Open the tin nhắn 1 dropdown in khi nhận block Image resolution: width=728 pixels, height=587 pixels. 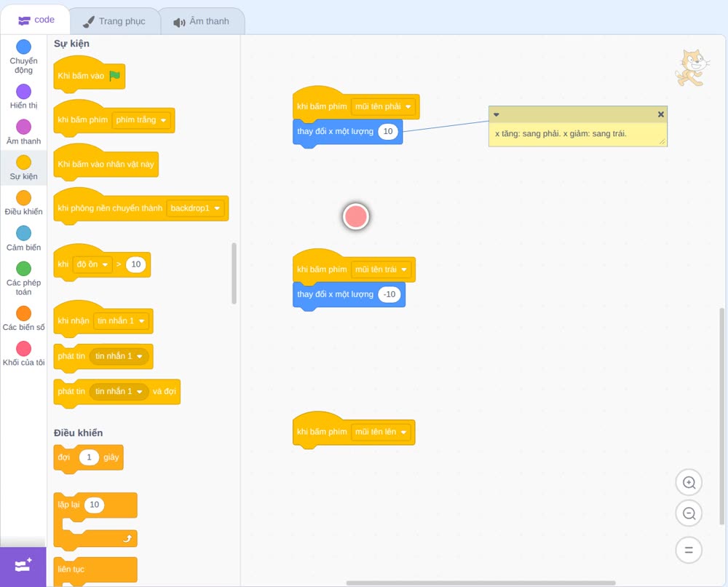(121, 321)
